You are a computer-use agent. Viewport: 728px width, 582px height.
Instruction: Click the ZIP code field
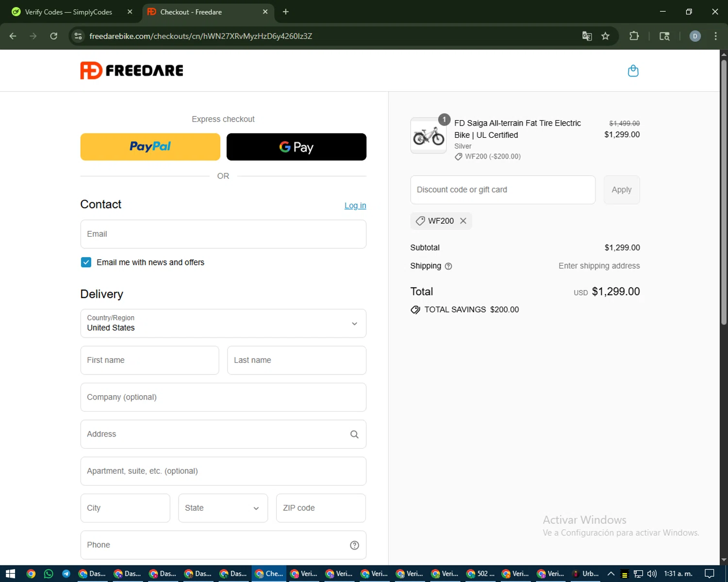[321, 508]
